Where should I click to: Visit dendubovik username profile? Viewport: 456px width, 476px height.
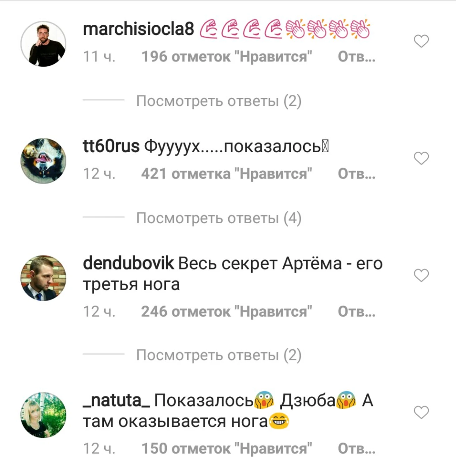point(128,263)
